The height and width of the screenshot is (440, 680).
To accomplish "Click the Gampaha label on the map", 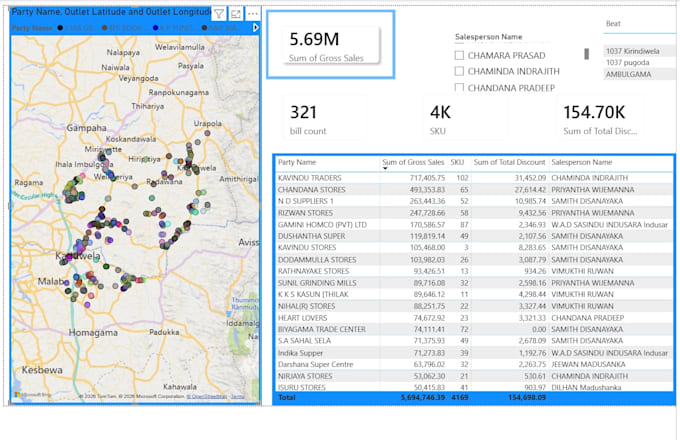I will click(x=86, y=128).
